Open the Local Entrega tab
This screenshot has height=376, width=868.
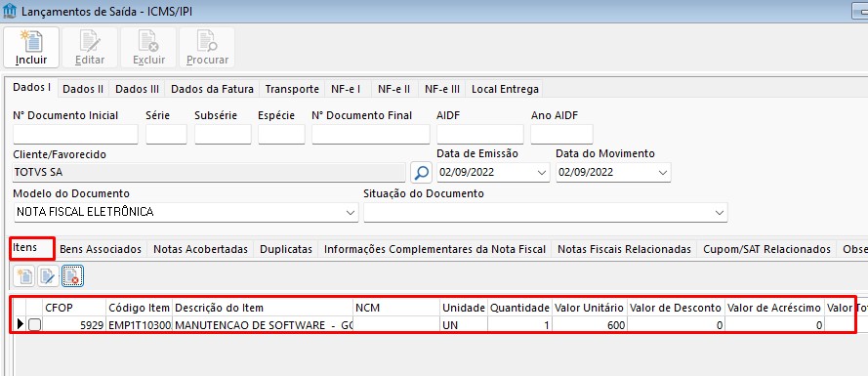505,89
